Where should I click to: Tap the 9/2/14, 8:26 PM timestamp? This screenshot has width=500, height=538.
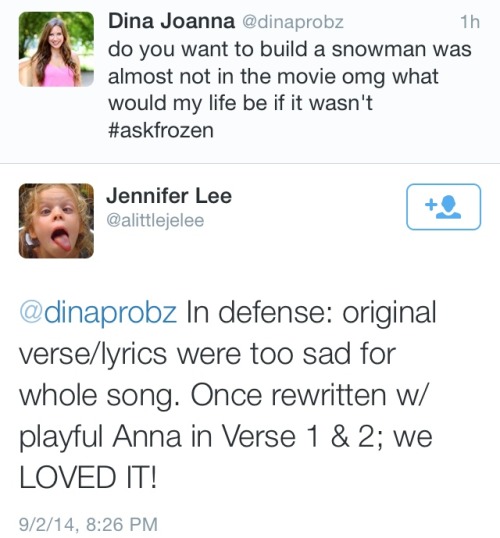[89, 524]
